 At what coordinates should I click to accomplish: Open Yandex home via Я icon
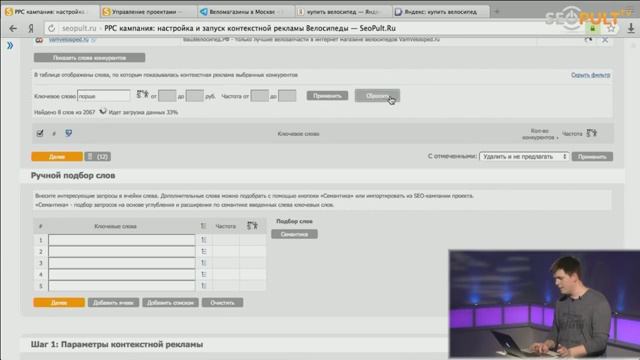31,28
